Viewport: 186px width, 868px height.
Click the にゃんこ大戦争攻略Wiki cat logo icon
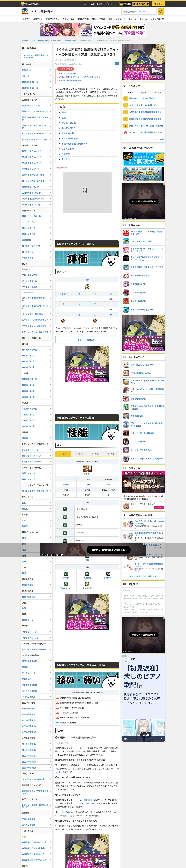[x=25, y=11]
